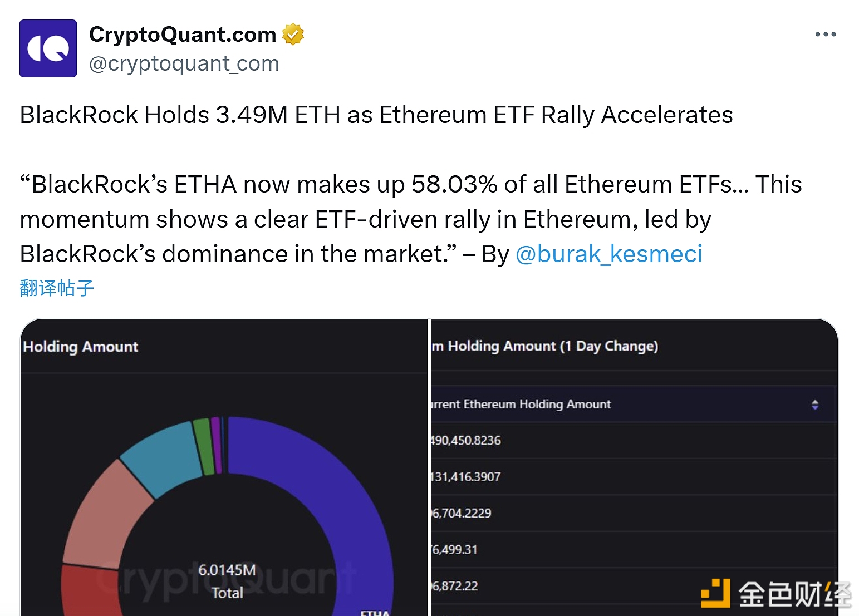Click the Holding Amount chart title
Image resolution: width=859 pixels, height=616 pixels.
(81, 347)
